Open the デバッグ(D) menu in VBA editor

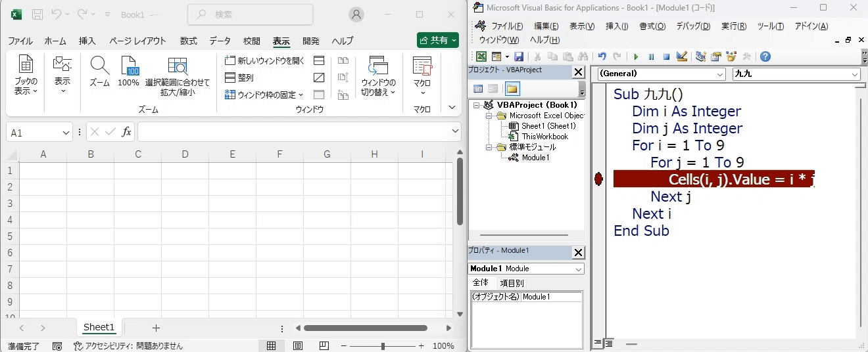click(693, 26)
